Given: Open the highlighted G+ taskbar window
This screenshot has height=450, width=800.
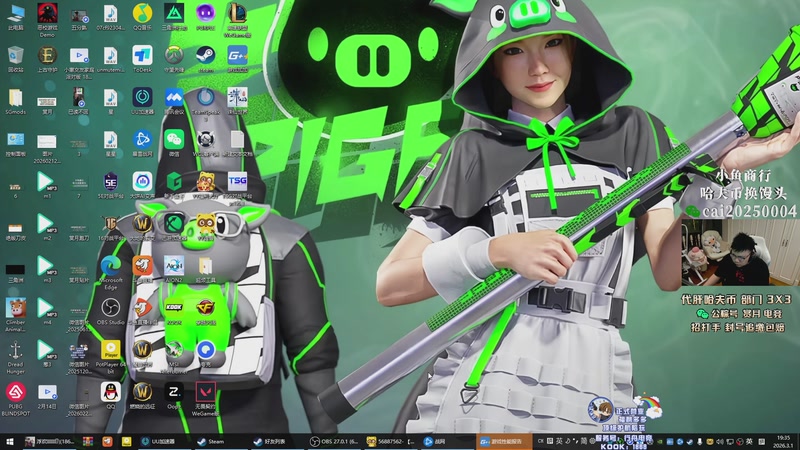Looking at the screenshot, I should coord(503,442).
